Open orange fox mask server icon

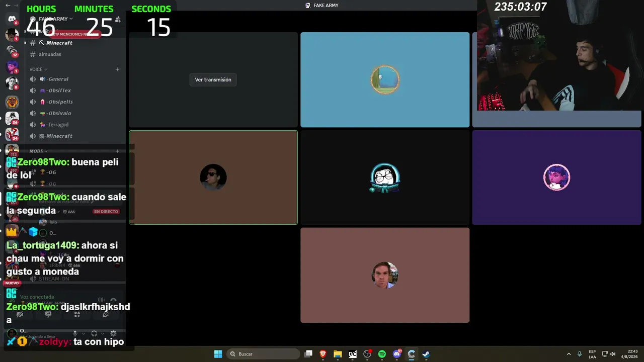point(12,102)
